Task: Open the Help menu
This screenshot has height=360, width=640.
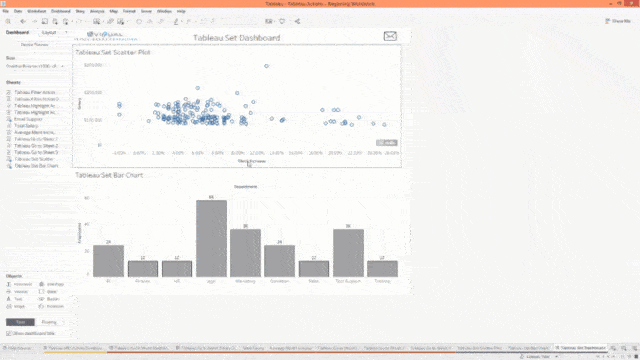Action: coord(181,11)
